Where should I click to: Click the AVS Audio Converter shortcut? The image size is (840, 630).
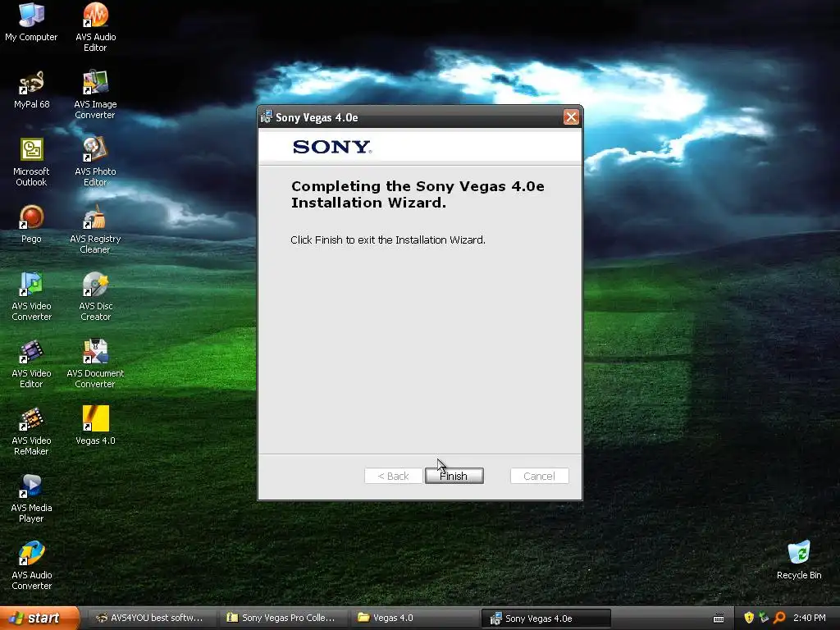pyautogui.click(x=31, y=566)
